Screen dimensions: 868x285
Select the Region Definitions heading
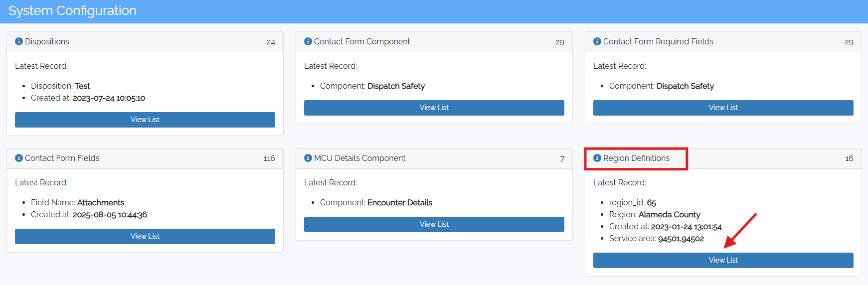pyautogui.click(x=636, y=158)
